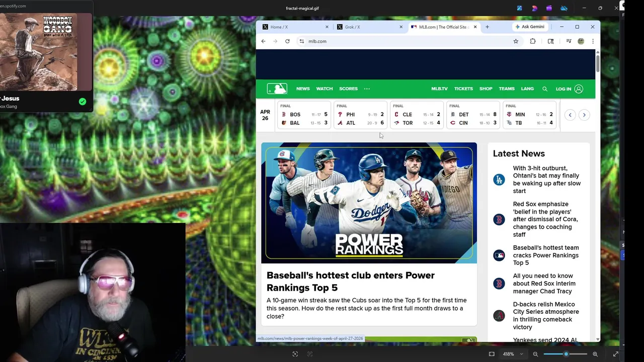
Task: Open the Chrome extensions puzzle icon
Action: coord(533,41)
